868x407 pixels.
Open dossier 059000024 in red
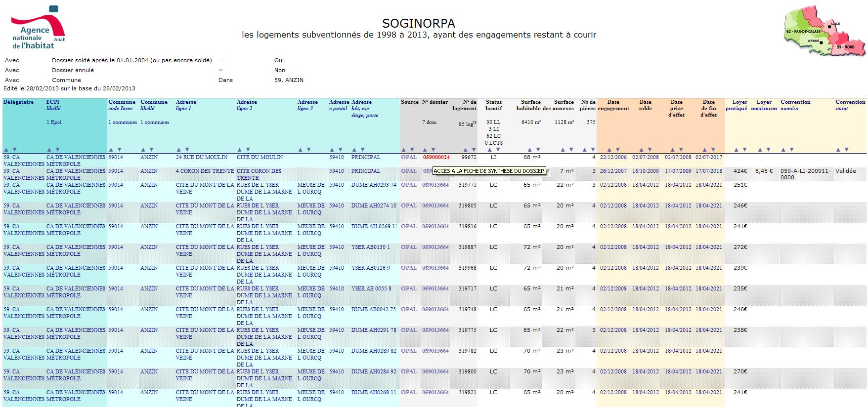436,158
